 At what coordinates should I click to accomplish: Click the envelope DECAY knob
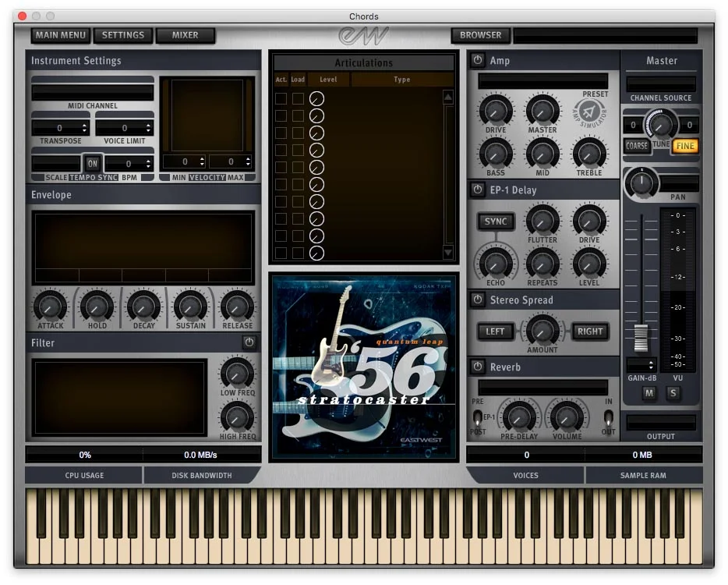point(143,307)
